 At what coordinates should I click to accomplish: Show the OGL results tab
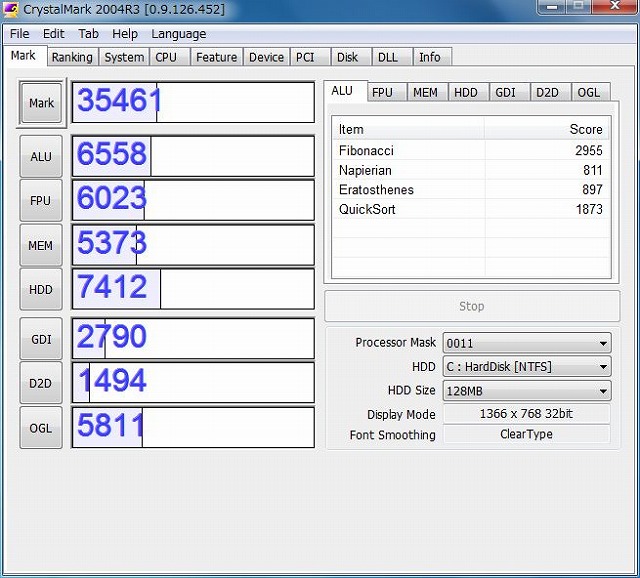tap(589, 92)
